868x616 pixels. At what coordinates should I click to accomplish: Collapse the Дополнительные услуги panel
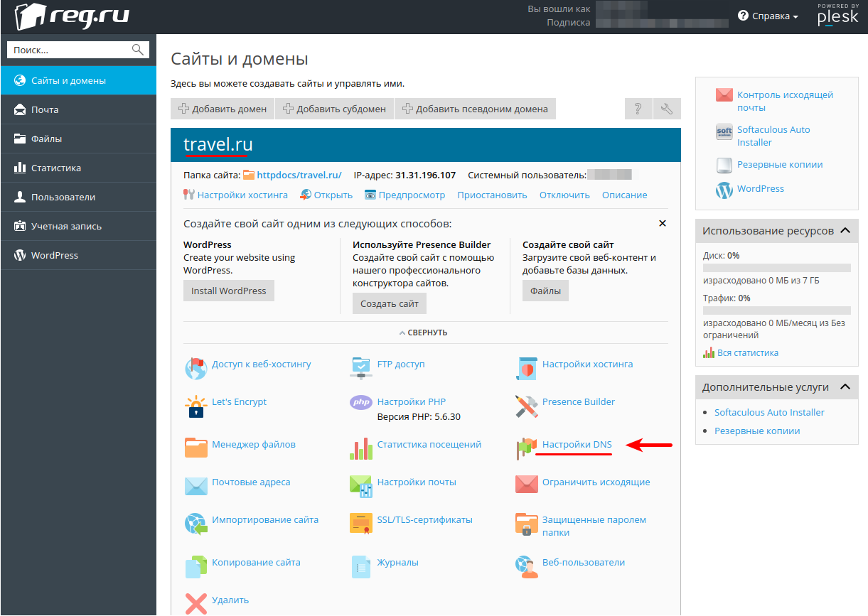click(x=845, y=387)
